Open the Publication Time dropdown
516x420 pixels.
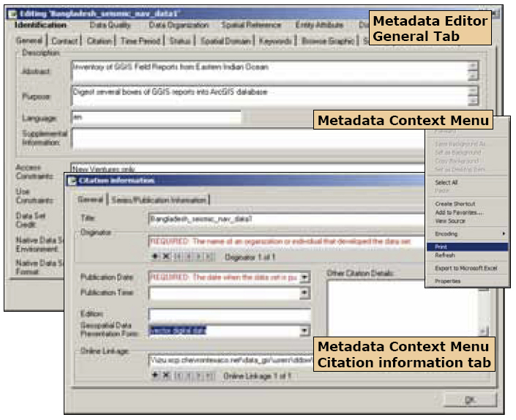click(305, 293)
